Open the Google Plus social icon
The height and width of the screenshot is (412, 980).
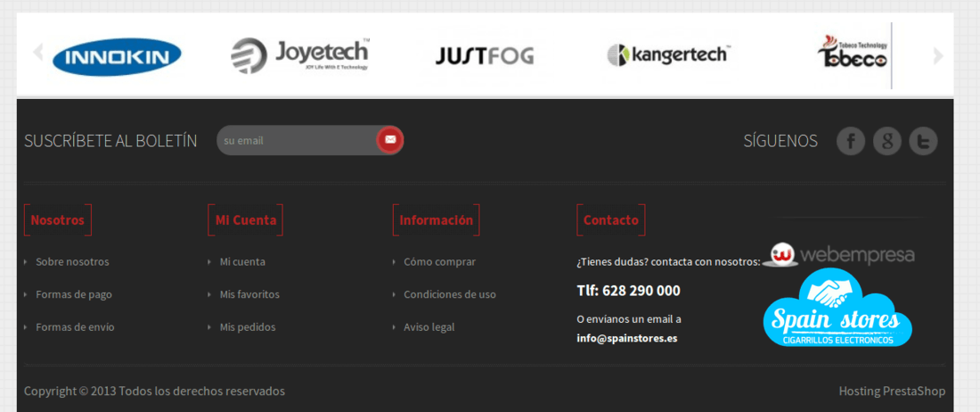tap(886, 141)
